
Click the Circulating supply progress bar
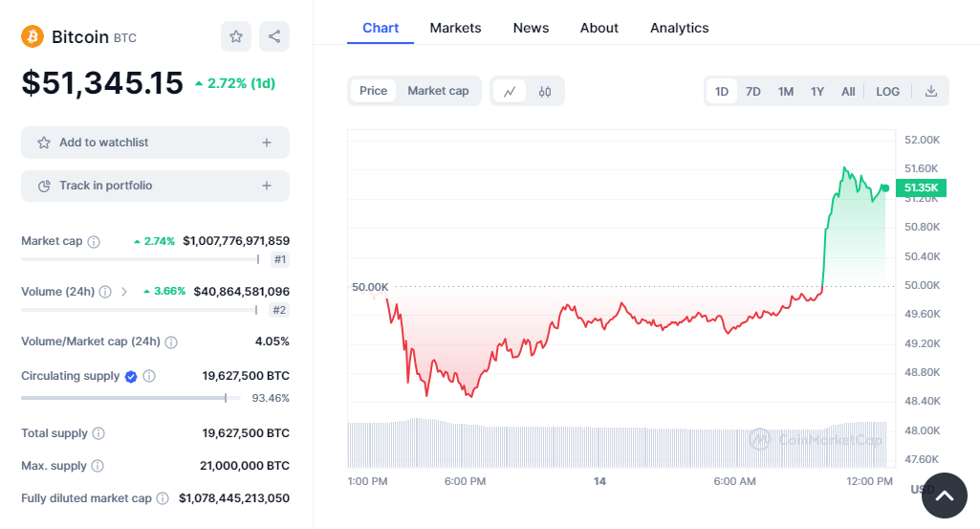[x=131, y=398]
